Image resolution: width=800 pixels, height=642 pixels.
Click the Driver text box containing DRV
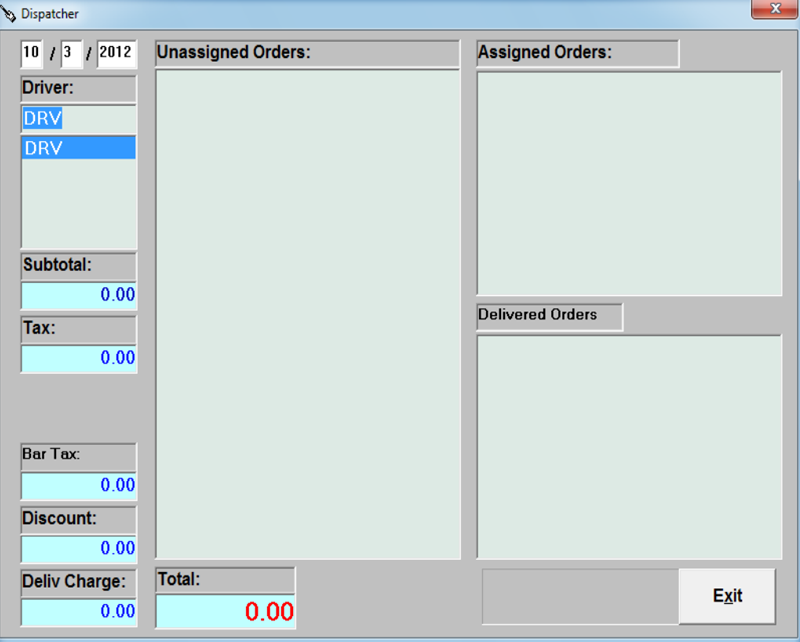coord(79,118)
